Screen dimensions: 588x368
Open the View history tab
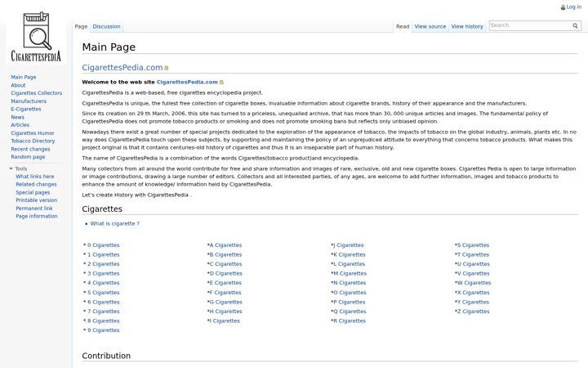(467, 26)
